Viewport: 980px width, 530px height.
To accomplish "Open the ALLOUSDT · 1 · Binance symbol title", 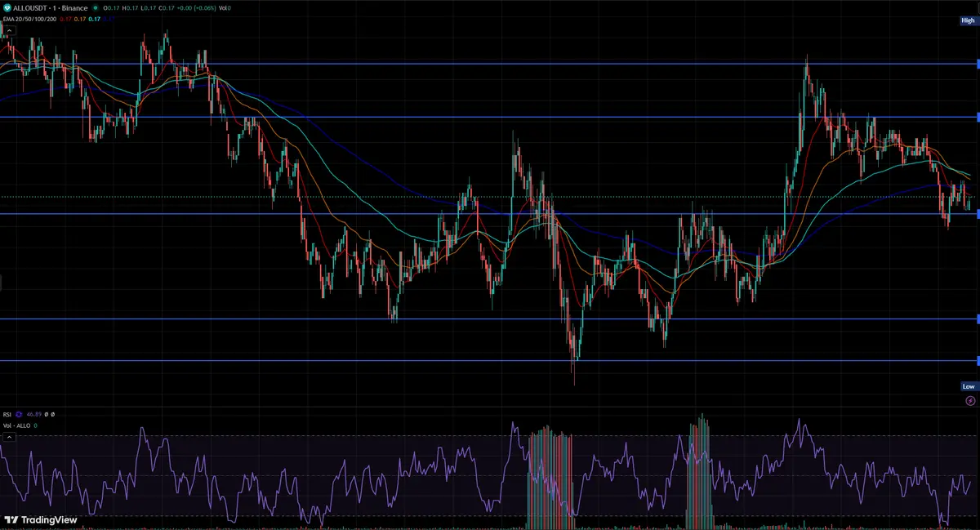I will [x=50, y=8].
